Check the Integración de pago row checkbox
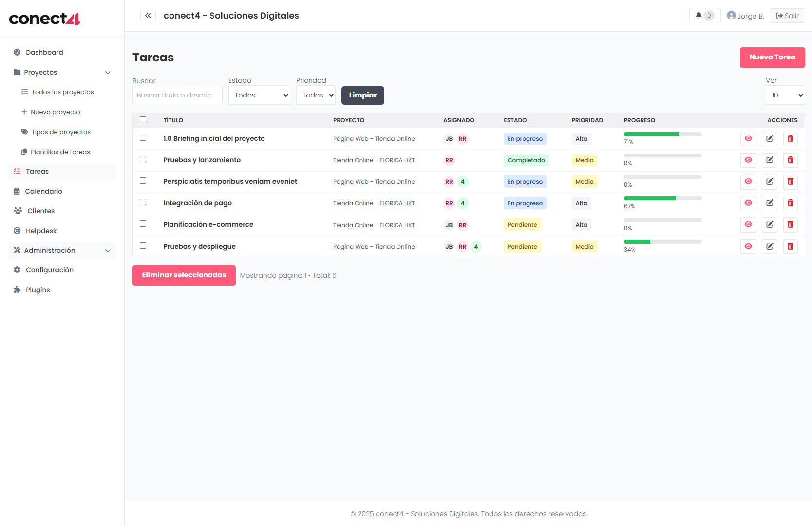This screenshot has height=526, width=812. pos(143,202)
